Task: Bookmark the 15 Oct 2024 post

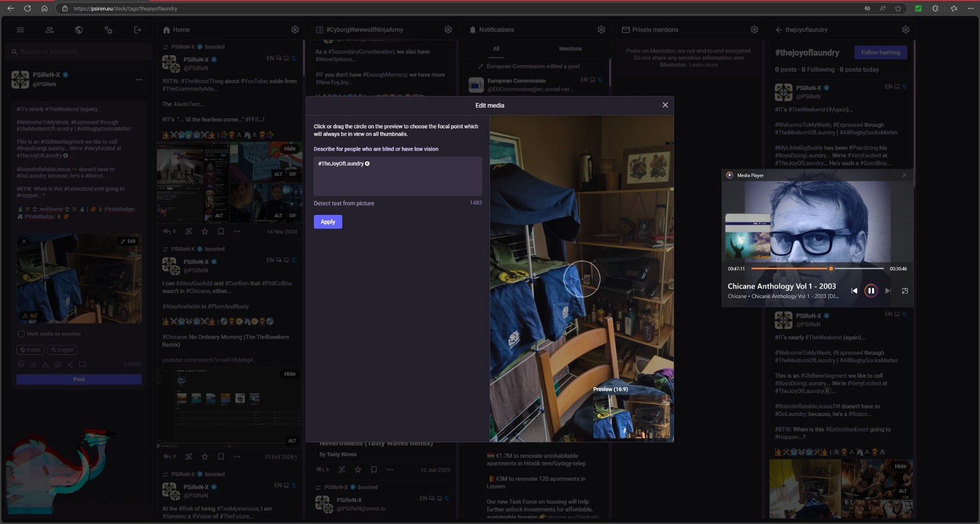Action: (221, 456)
